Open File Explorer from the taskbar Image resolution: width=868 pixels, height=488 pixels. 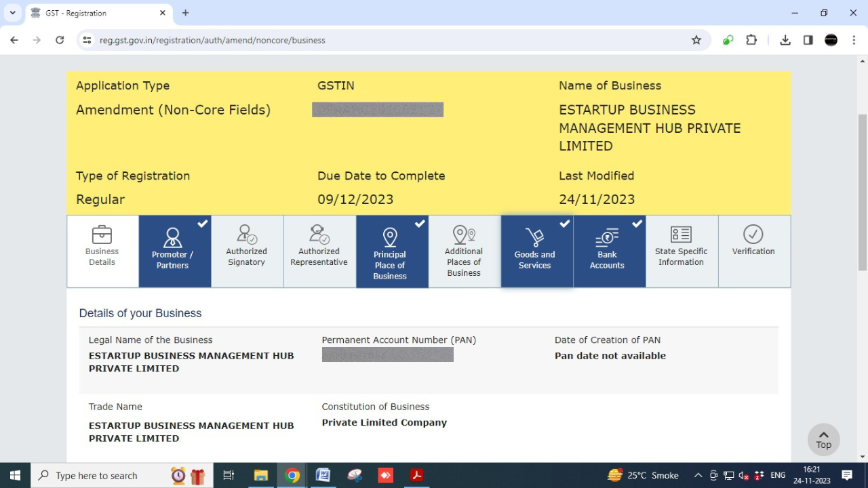pyautogui.click(x=261, y=475)
